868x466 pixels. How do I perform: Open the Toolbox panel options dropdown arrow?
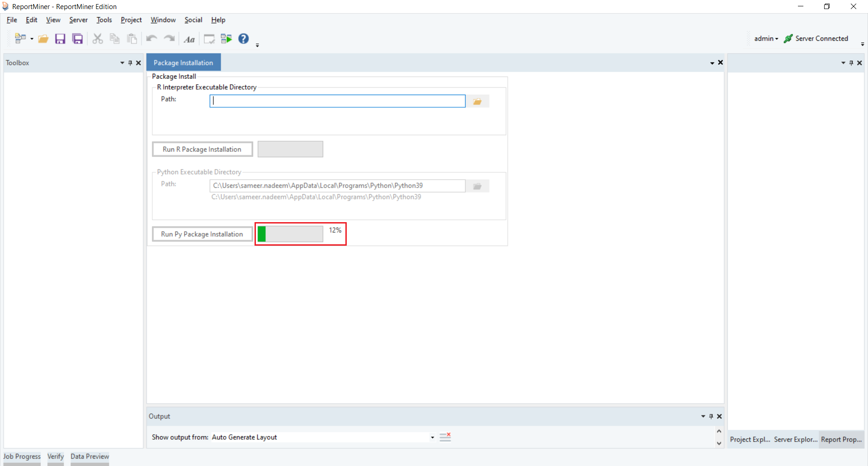[x=122, y=63]
